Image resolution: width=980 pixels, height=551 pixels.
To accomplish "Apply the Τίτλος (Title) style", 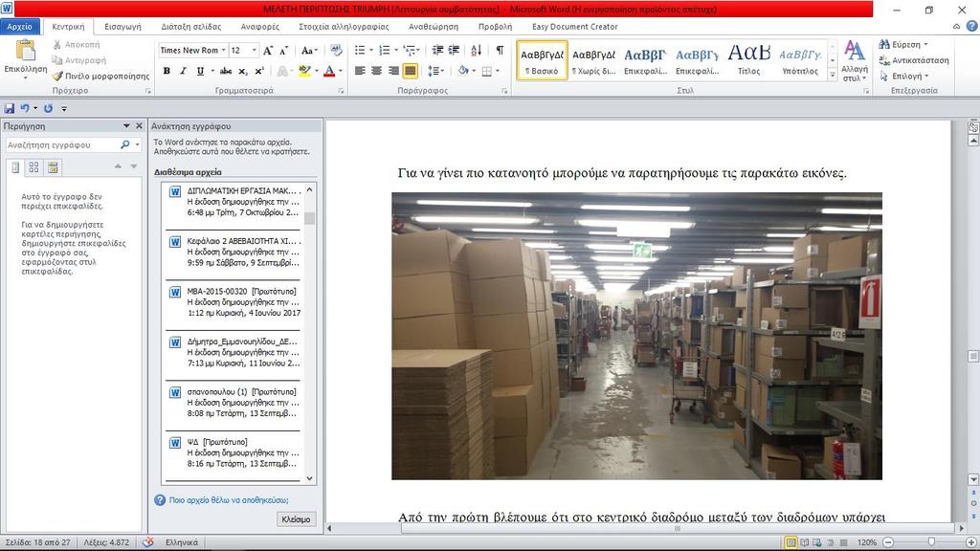I will [748, 60].
